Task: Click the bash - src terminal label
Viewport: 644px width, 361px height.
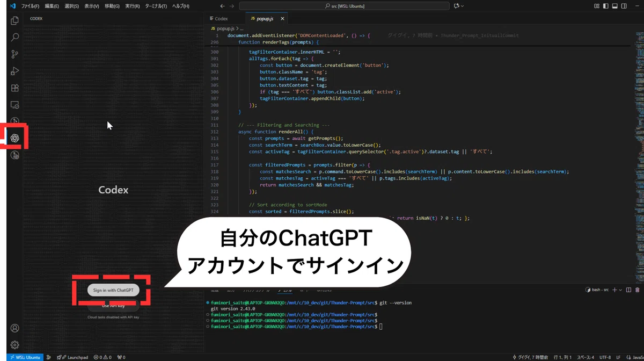Action: pyautogui.click(x=597, y=290)
